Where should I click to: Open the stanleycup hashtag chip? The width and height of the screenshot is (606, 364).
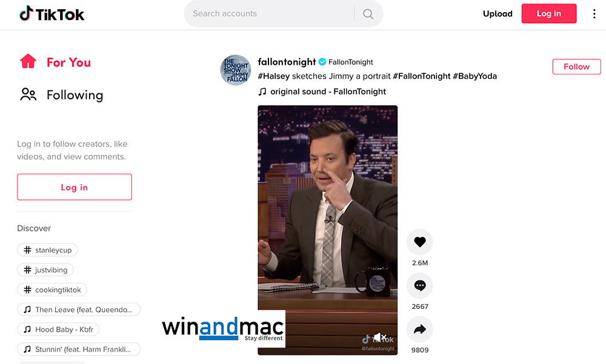[x=47, y=250]
